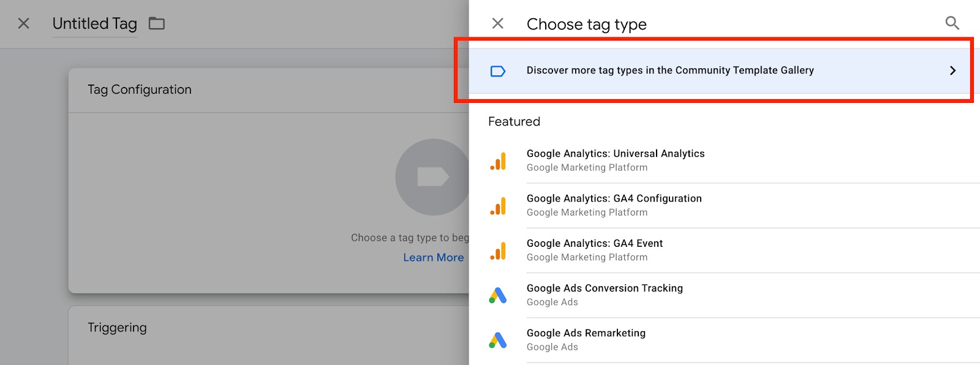Click the Universal Analytics bar chart icon
The height and width of the screenshot is (365, 980).
[498, 161]
